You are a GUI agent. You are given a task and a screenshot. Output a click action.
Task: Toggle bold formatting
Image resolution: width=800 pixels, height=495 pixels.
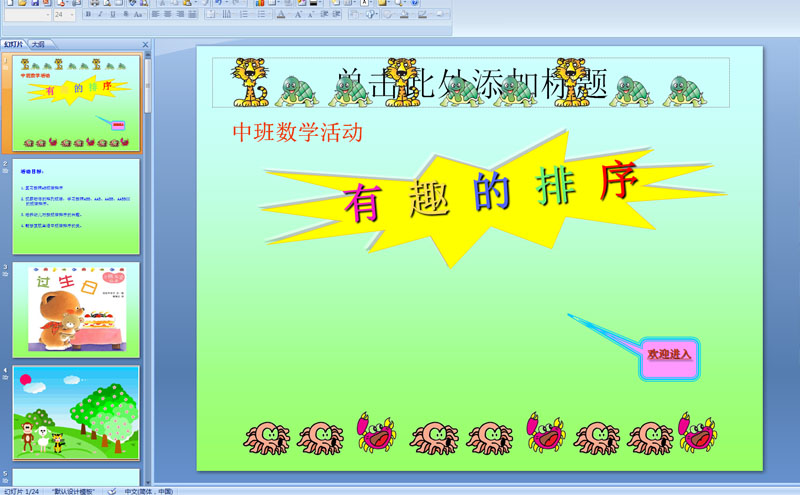pos(88,14)
